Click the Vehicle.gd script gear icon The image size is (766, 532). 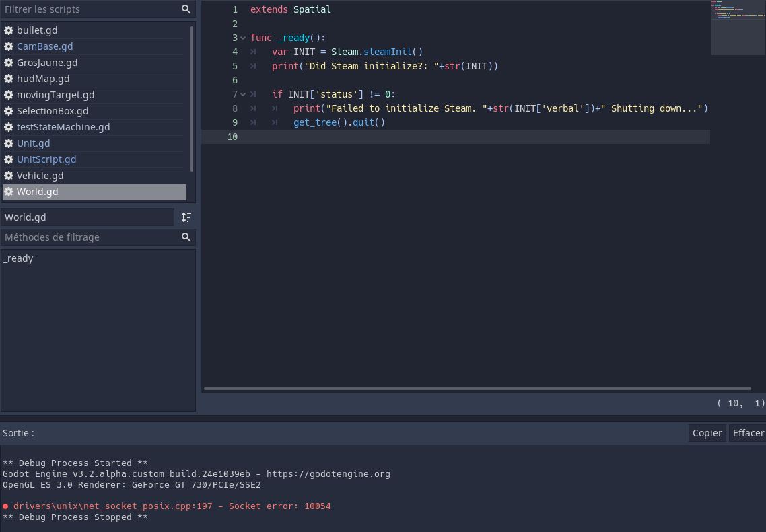(x=9, y=176)
